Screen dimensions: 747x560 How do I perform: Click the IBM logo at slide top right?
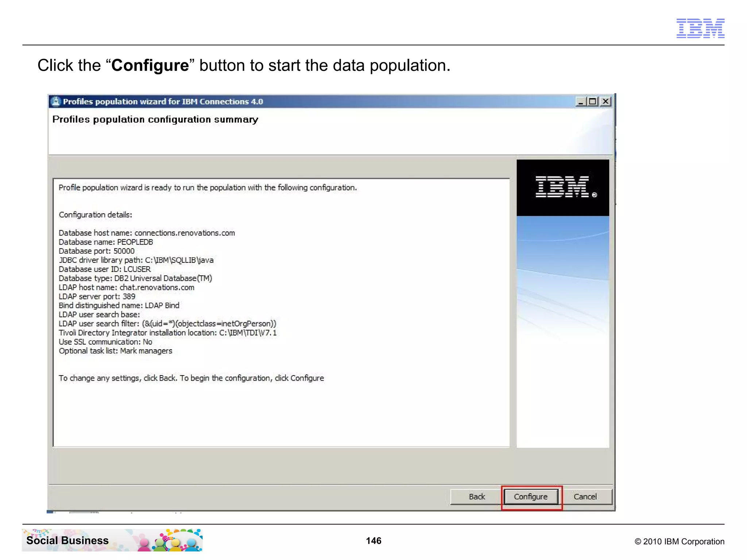tap(700, 28)
